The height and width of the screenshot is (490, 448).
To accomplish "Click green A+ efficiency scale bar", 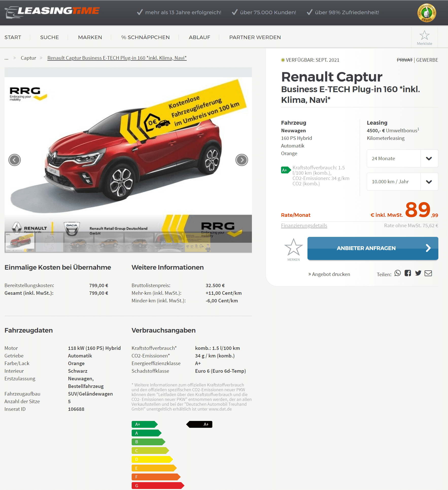I will pos(145,424).
